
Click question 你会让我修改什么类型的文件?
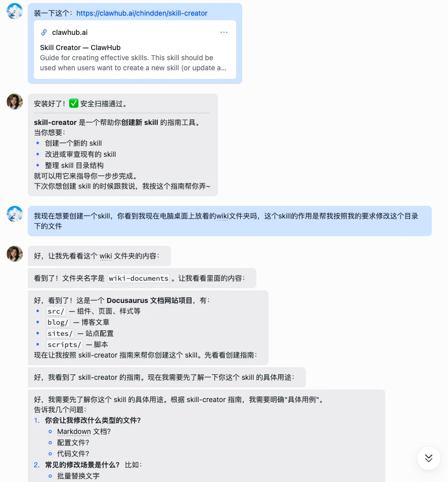pos(93,420)
